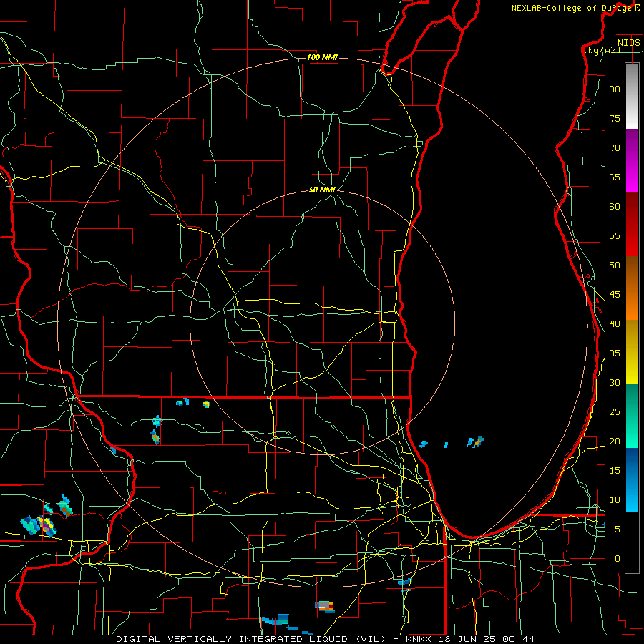Click the 70 value on the color scale

pyautogui.click(x=615, y=148)
